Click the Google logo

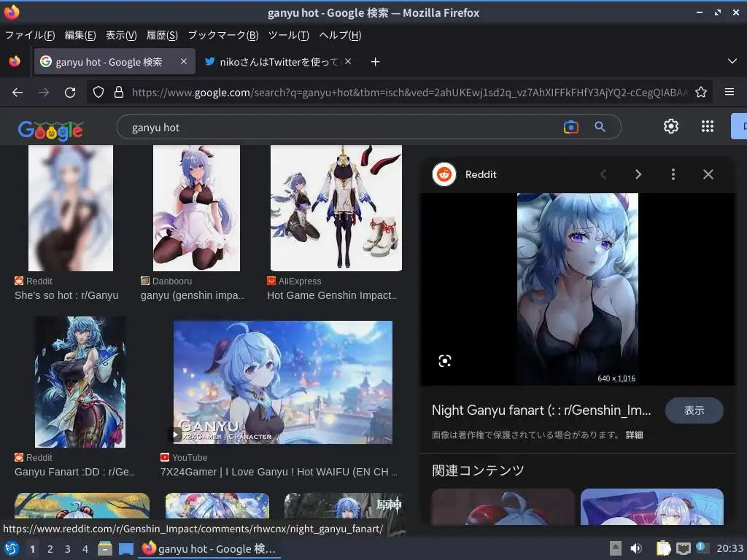[x=50, y=130]
